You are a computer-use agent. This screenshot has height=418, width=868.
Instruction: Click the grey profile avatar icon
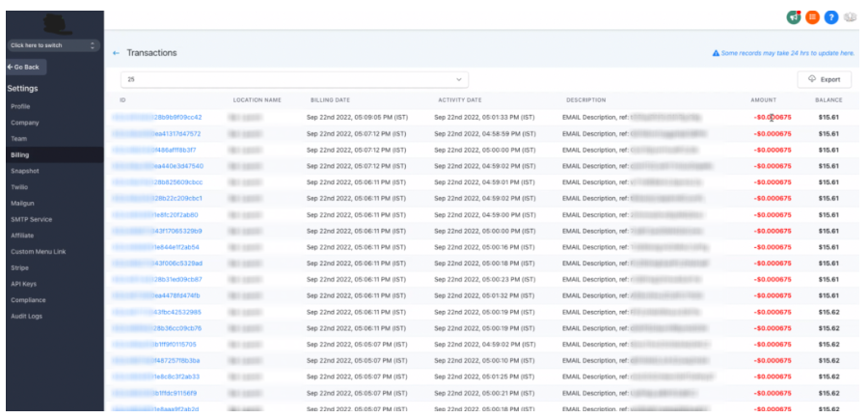point(850,17)
